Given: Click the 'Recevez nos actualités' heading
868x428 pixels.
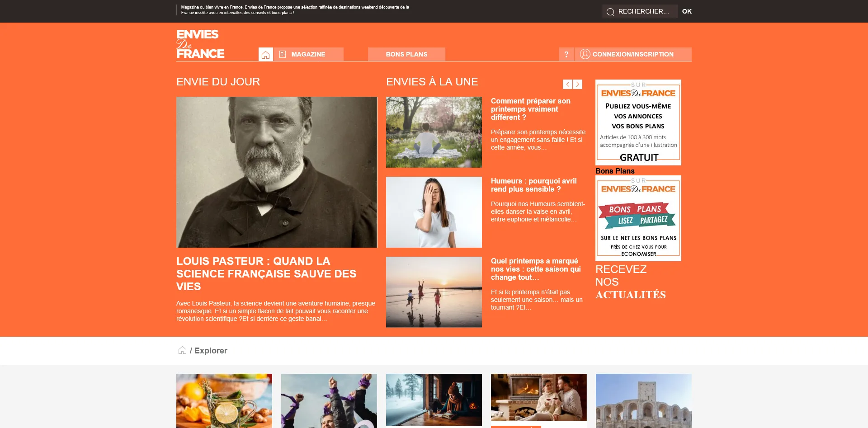Looking at the screenshot, I should (x=631, y=282).
